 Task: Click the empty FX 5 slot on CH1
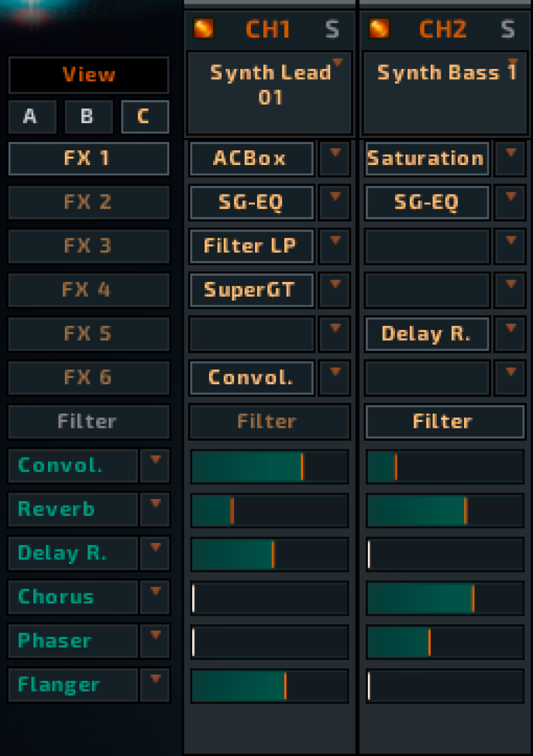click(x=252, y=334)
